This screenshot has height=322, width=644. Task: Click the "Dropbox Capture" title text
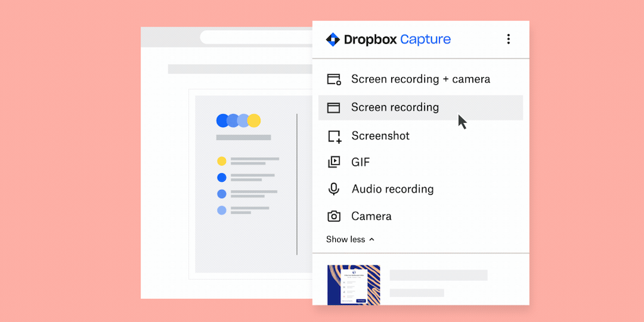(x=397, y=40)
